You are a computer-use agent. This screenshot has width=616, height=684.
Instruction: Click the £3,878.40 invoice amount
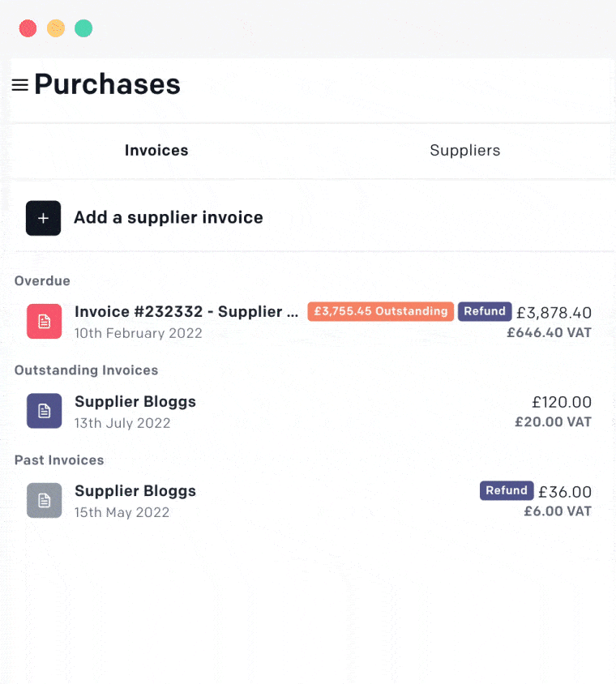pyautogui.click(x=554, y=313)
